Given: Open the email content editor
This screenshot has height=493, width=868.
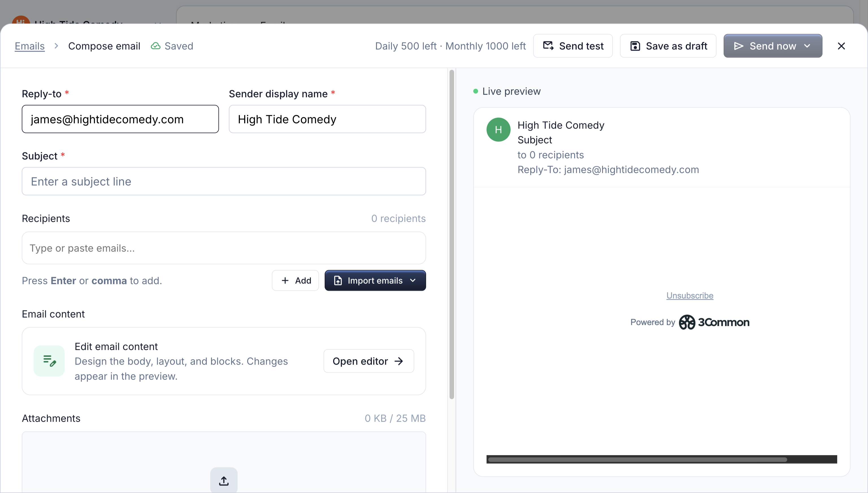Looking at the screenshot, I should [x=368, y=361].
